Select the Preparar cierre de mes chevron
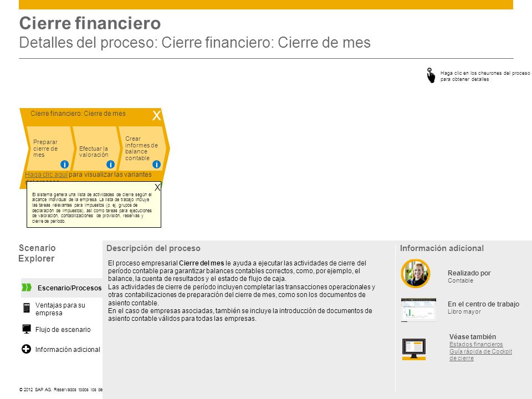 49,149
